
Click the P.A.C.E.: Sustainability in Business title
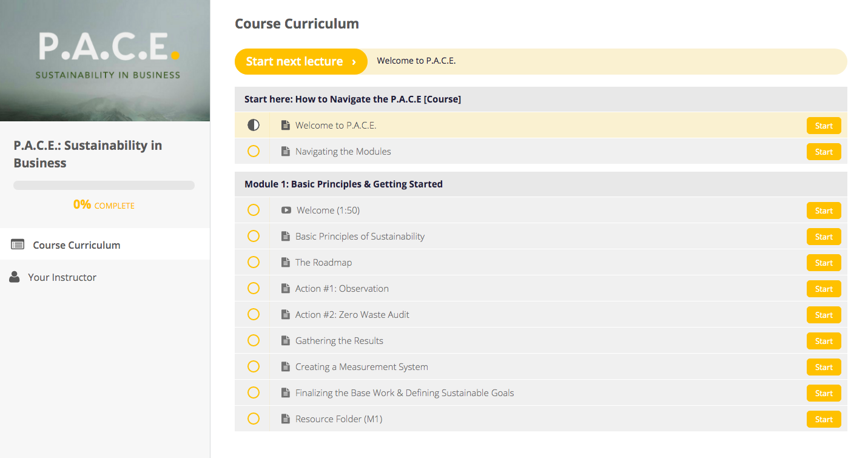tap(88, 154)
